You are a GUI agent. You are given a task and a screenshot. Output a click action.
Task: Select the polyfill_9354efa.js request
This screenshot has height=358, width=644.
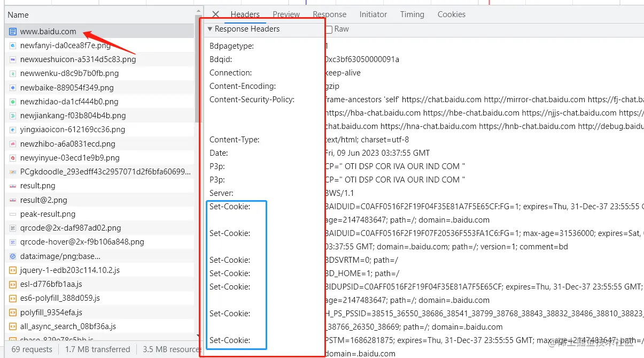click(99, 313)
